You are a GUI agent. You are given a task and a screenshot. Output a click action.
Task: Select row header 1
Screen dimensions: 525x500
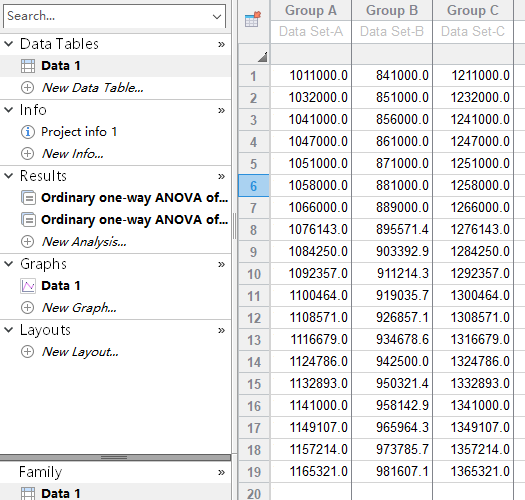point(254,76)
